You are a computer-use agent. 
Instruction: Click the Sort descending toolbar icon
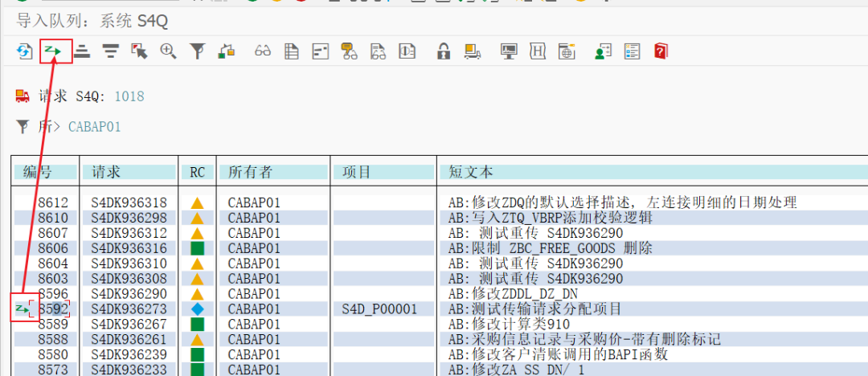pyautogui.click(x=111, y=51)
